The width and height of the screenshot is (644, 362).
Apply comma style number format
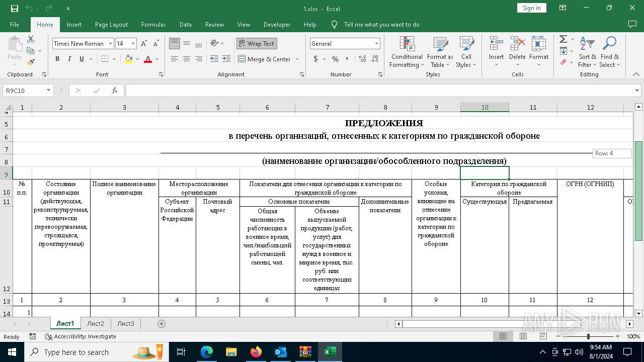[347, 59]
